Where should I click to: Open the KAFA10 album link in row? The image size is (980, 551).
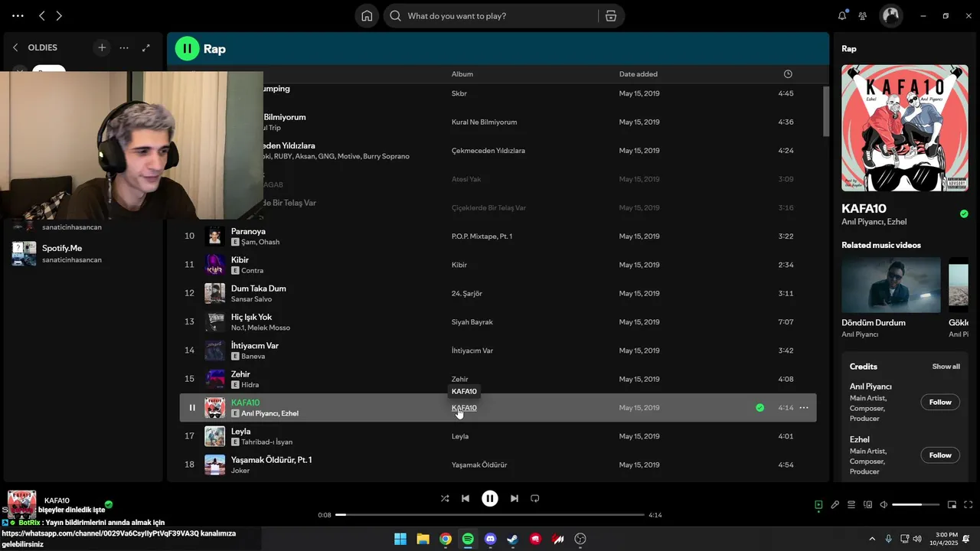tap(464, 408)
